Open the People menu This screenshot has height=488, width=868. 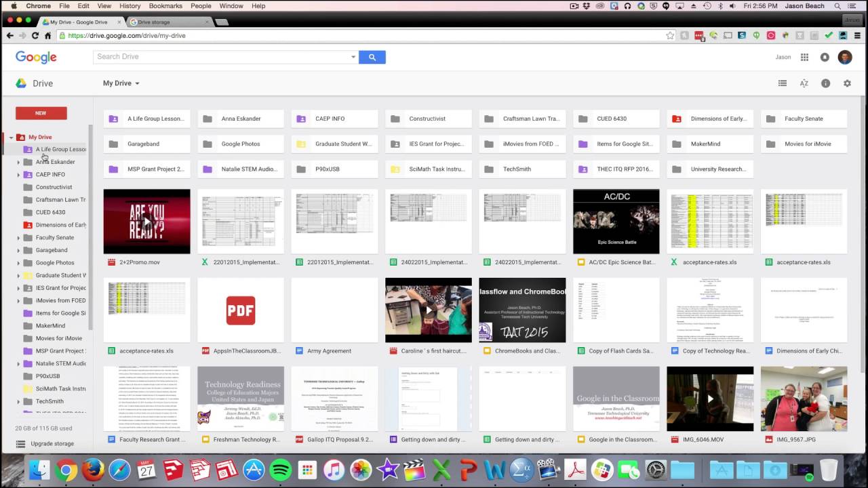(201, 6)
